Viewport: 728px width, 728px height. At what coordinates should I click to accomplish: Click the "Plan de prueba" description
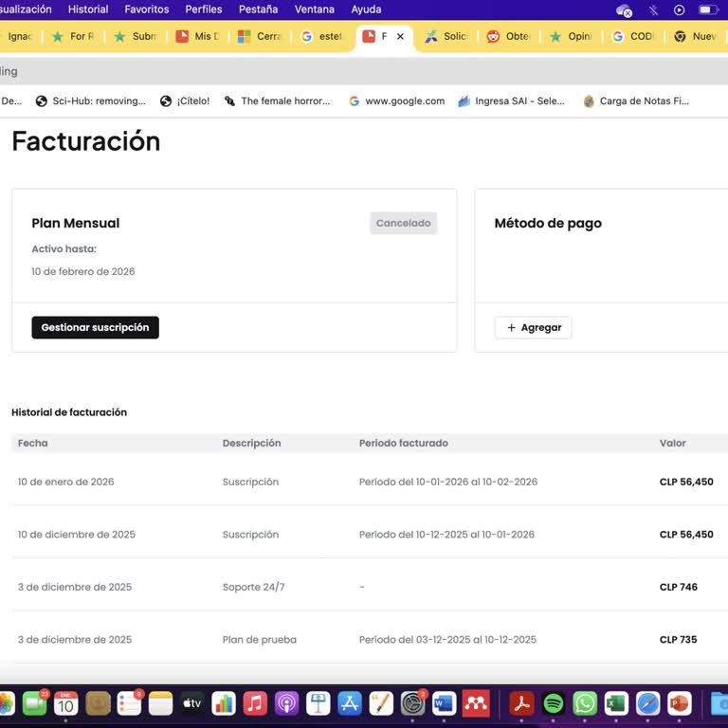pyautogui.click(x=260, y=639)
